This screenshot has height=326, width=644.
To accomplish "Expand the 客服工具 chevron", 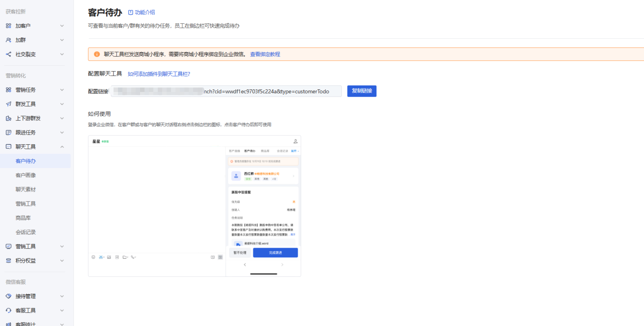I will point(62,310).
